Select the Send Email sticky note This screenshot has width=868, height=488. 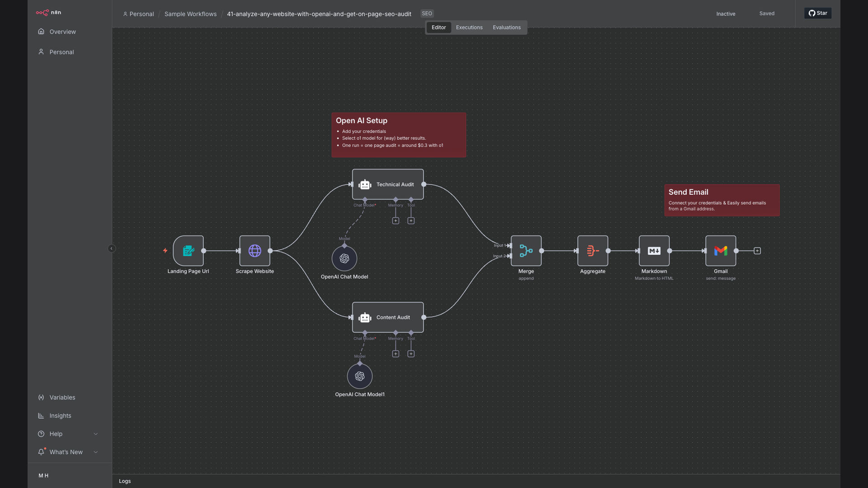[722, 200]
